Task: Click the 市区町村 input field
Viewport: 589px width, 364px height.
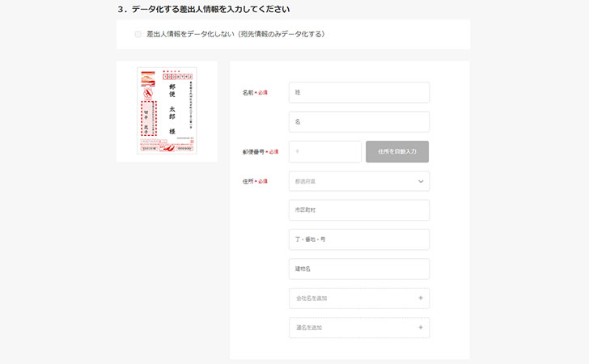Action: pyautogui.click(x=359, y=210)
